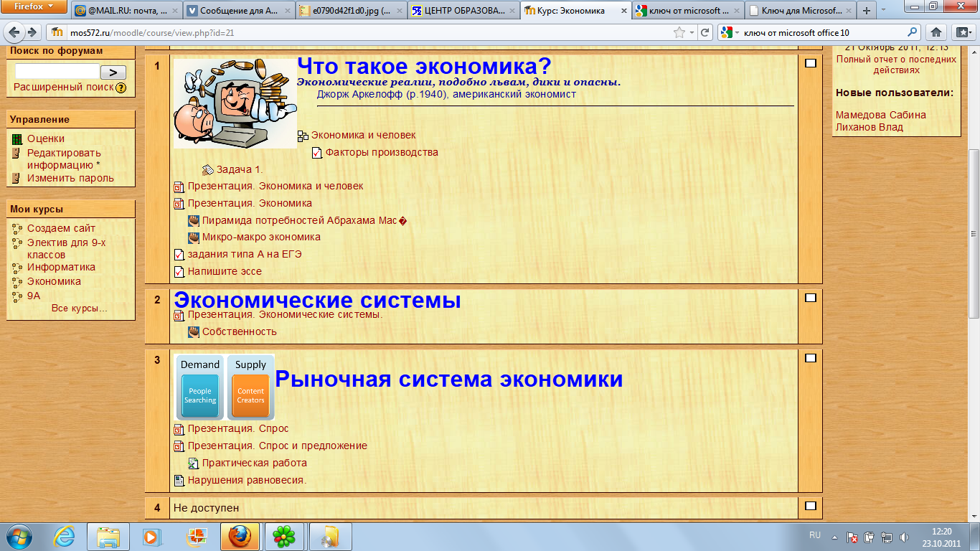The height and width of the screenshot is (551, 980).
Task: Go forward with the browser Forward arrow
Action: [32, 32]
